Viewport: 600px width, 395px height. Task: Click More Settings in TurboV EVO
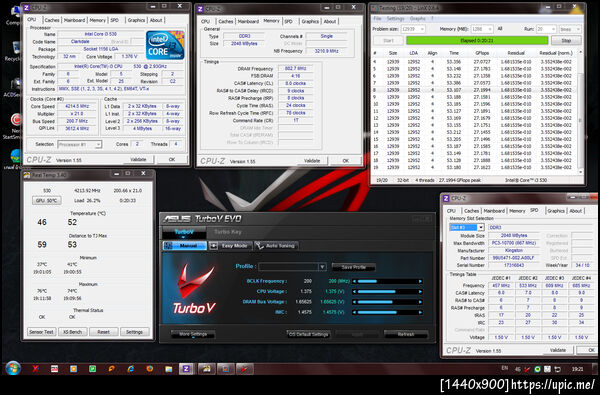[193, 334]
